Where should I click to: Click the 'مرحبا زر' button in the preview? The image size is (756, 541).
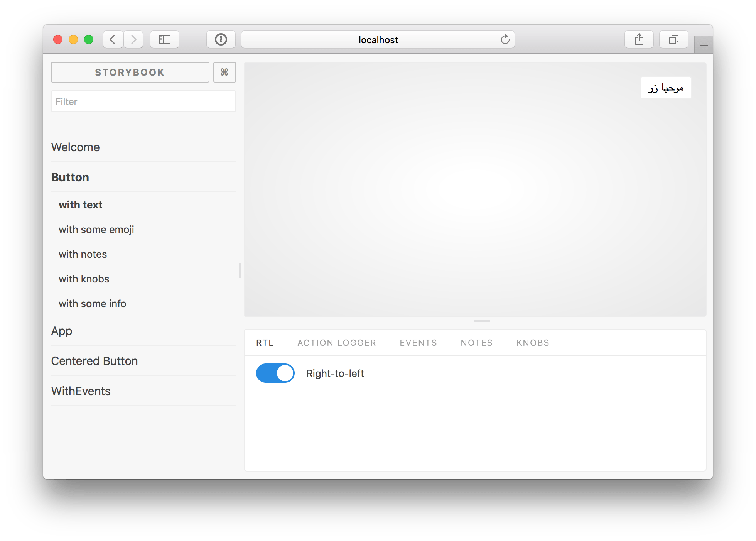(665, 88)
